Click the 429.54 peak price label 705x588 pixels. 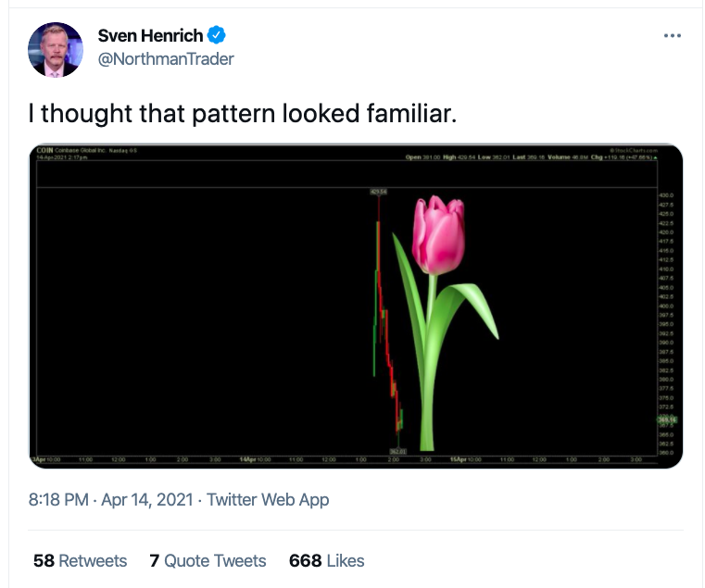pyautogui.click(x=377, y=192)
